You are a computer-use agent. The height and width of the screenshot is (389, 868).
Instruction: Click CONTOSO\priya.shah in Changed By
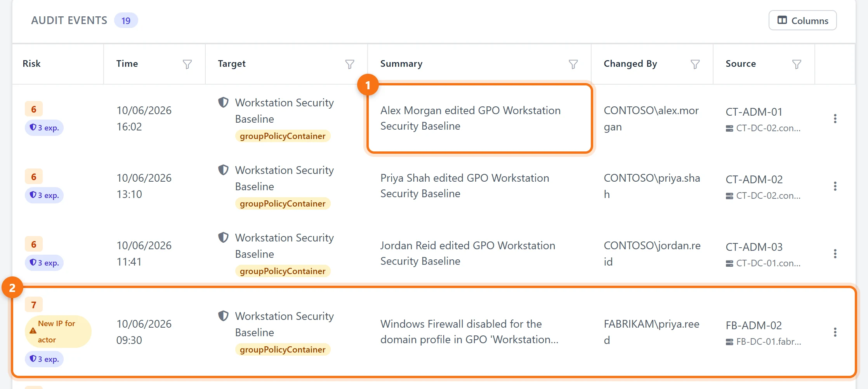(x=652, y=186)
